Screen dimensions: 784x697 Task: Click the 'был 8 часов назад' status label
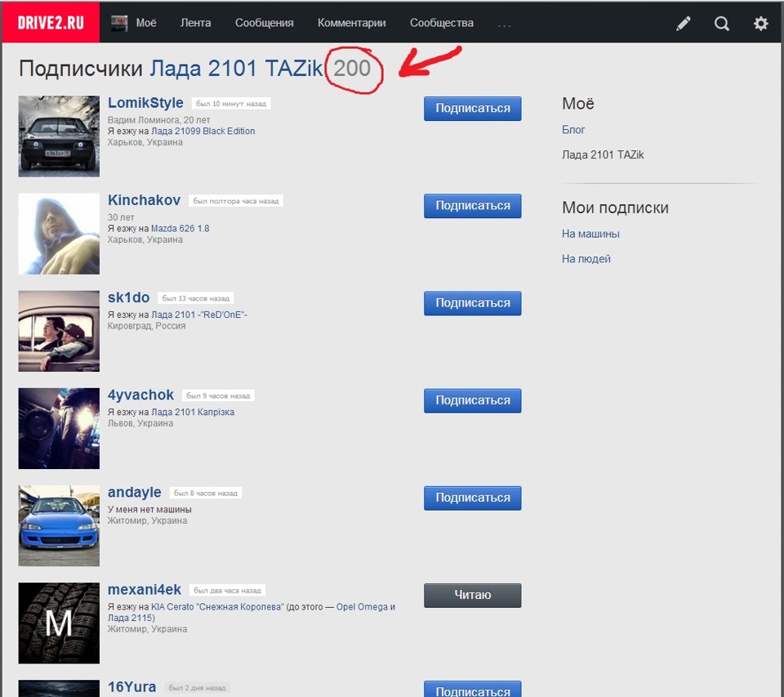pos(206,493)
